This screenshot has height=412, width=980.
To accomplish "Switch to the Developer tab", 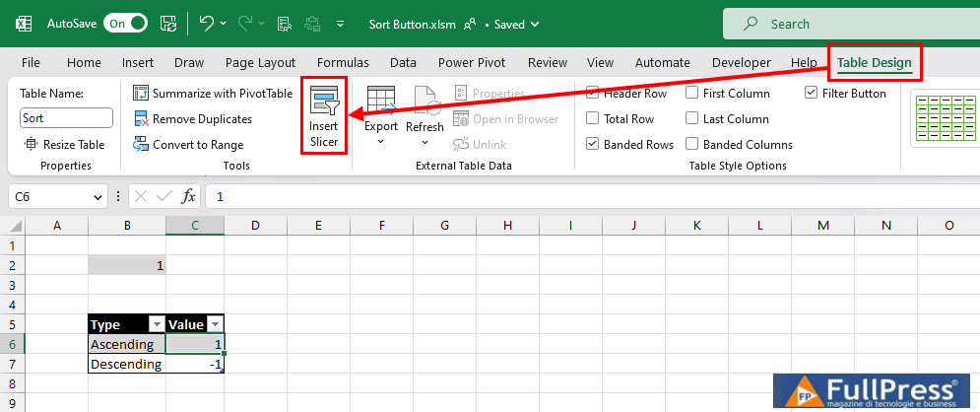I will (741, 62).
